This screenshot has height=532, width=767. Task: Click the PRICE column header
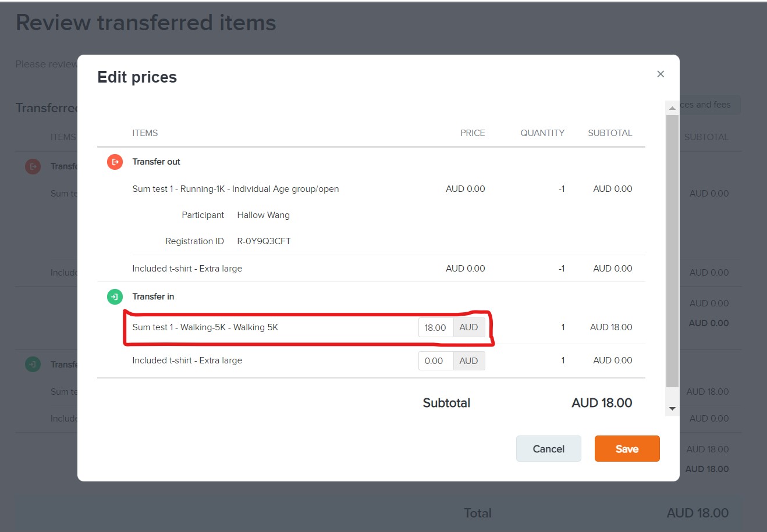[473, 133]
